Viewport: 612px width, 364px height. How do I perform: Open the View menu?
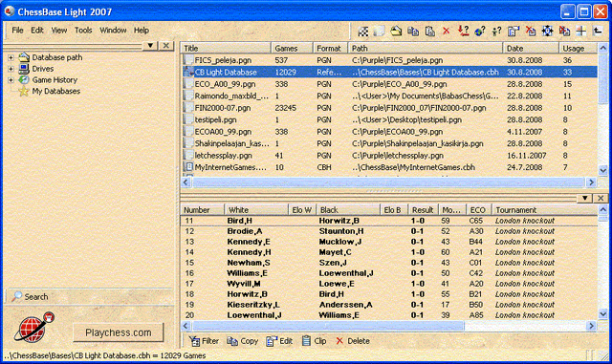59,31
